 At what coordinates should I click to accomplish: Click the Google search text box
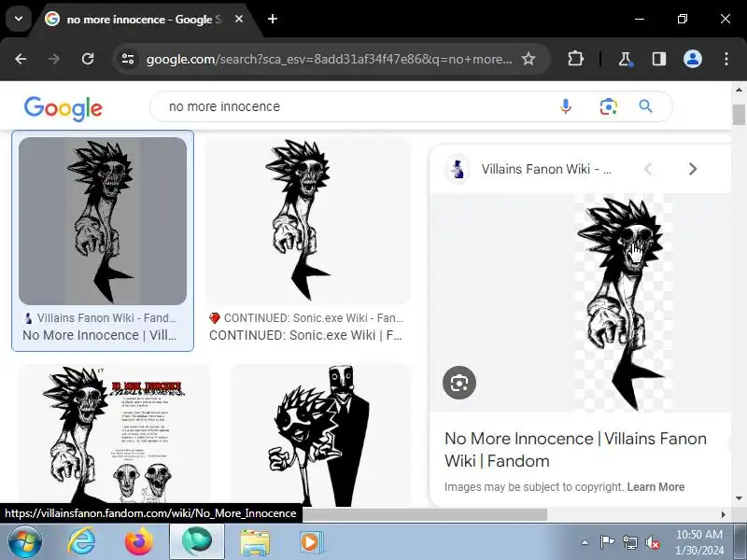click(x=358, y=106)
